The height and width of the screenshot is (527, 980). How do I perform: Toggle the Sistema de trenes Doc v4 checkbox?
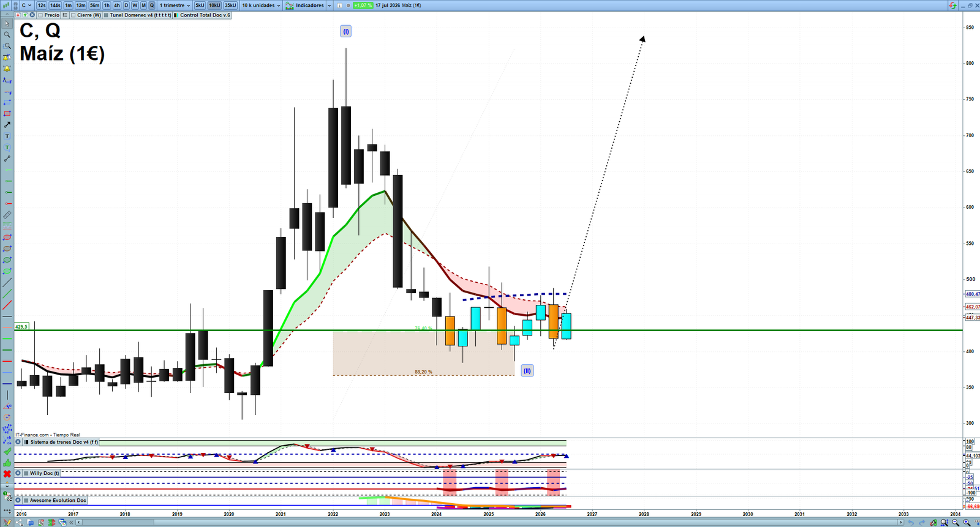26,442
